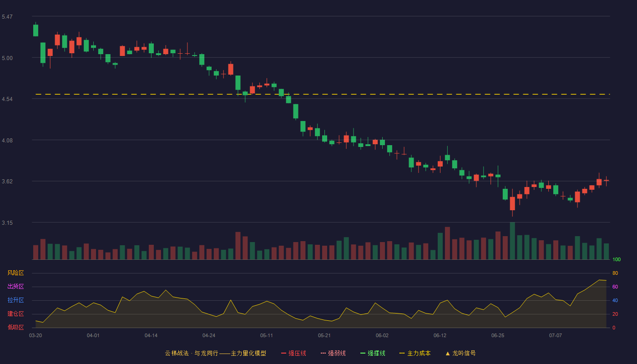Select the 拉升区 zone label

click(15, 300)
